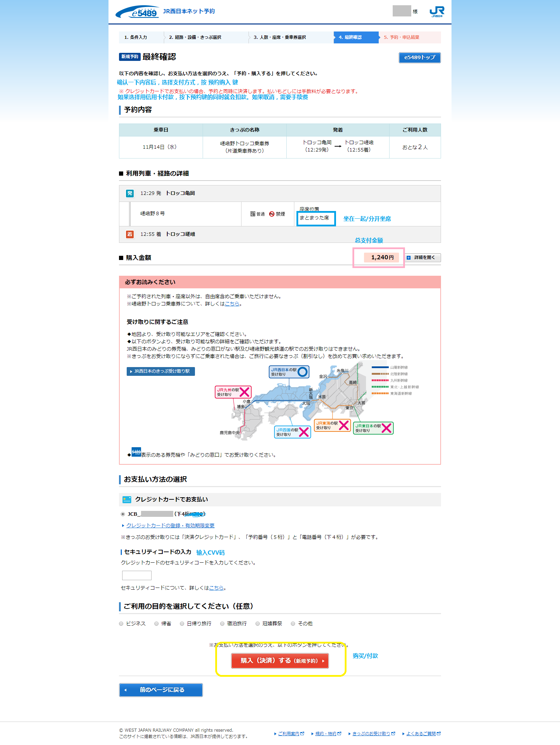Select 日帰り旅行 purpose option
Viewport: 560px width, 745px height.
coord(182,624)
